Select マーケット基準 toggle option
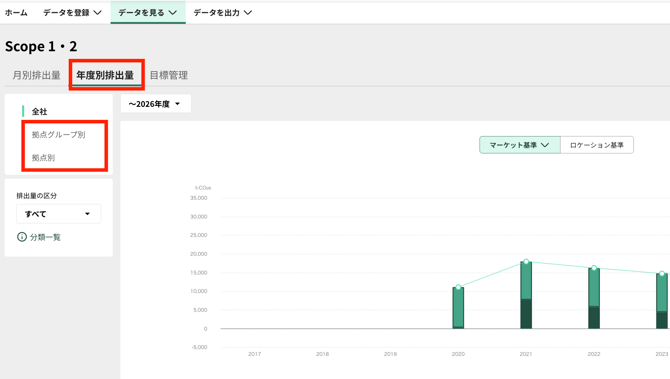The width and height of the screenshot is (670, 379). [520, 145]
